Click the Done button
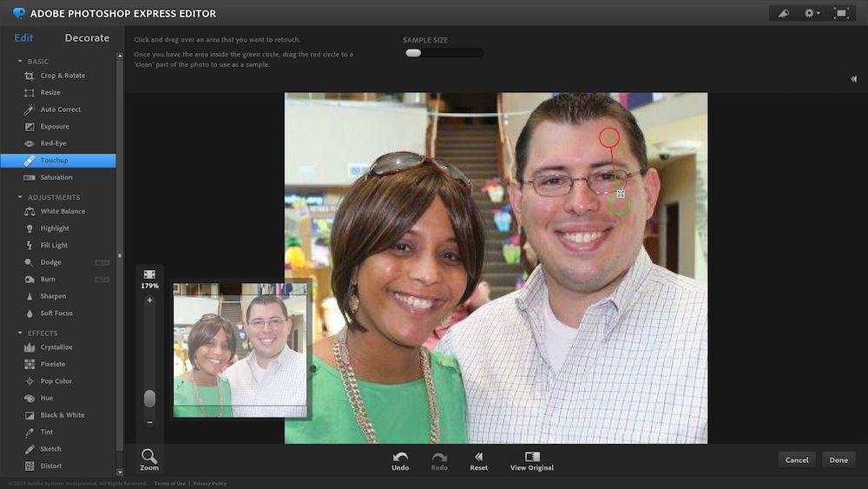 pos(838,460)
